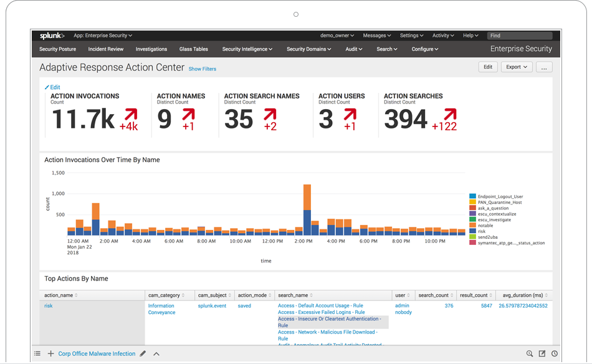
Task: Expand the Audit menu
Action: click(x=354, y=49)
